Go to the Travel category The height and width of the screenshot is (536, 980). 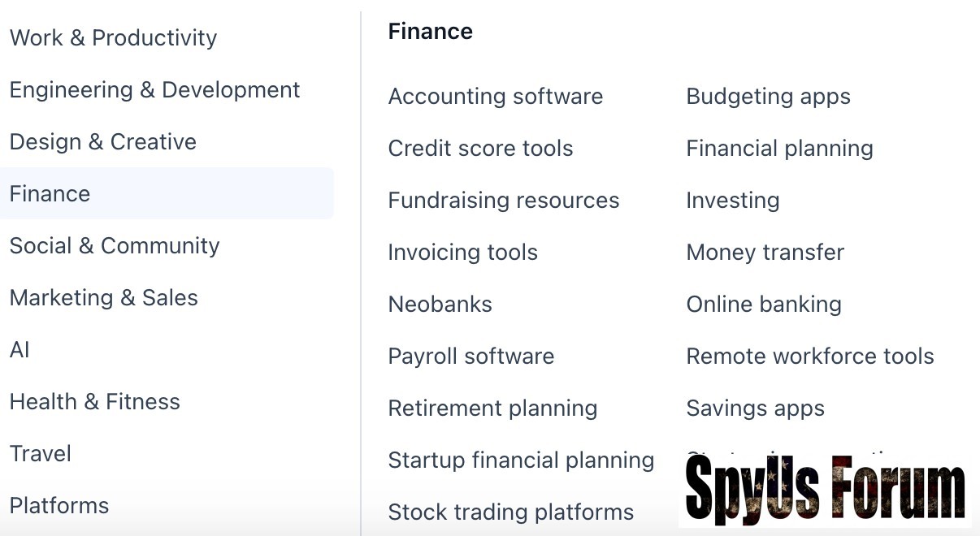click(41, 454)
